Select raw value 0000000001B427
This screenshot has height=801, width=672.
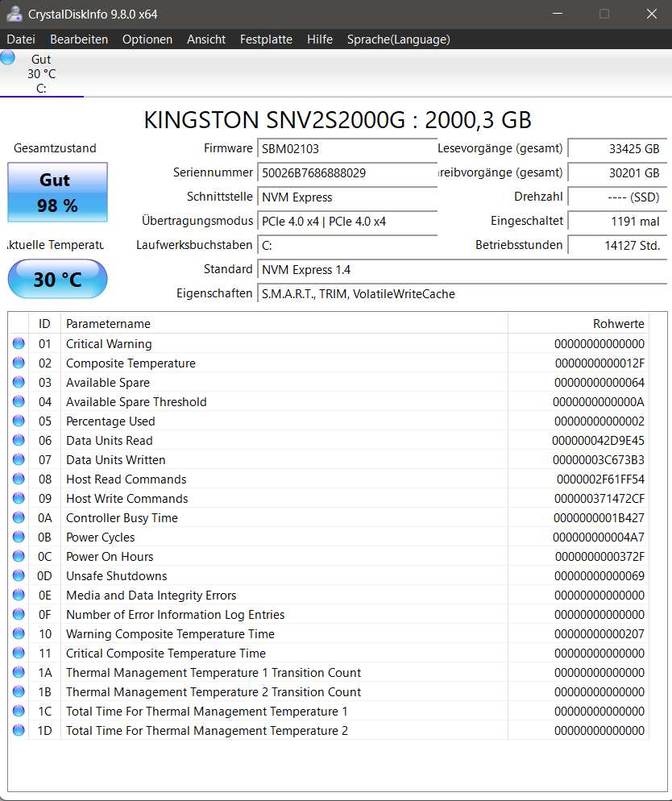point(599,518)
